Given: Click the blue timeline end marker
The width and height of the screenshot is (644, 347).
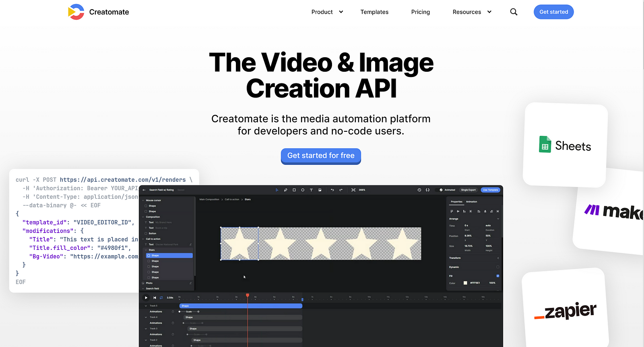Looking at the screenshot, I should coord(302,299).
